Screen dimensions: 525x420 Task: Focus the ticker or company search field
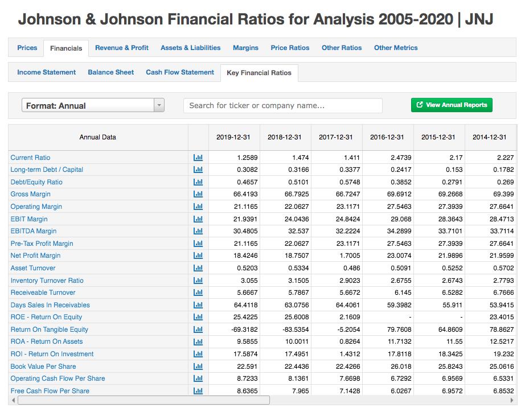tap(283, 106)
